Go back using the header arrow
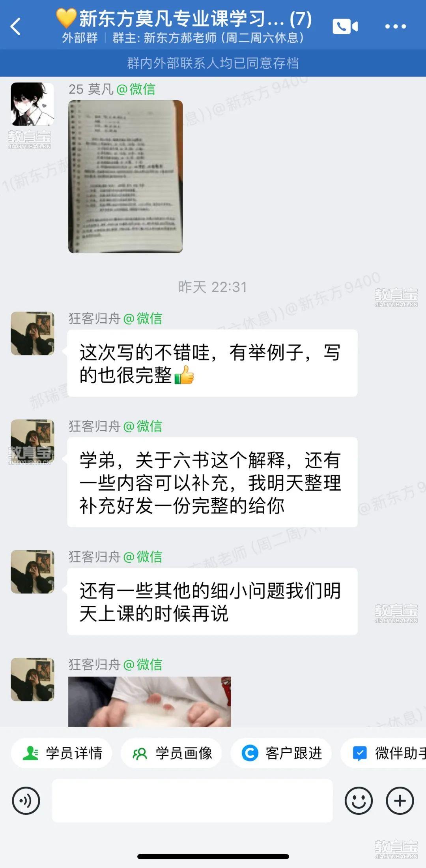The height and width of the screenshot is (868, 426). [x=16, y=27]
